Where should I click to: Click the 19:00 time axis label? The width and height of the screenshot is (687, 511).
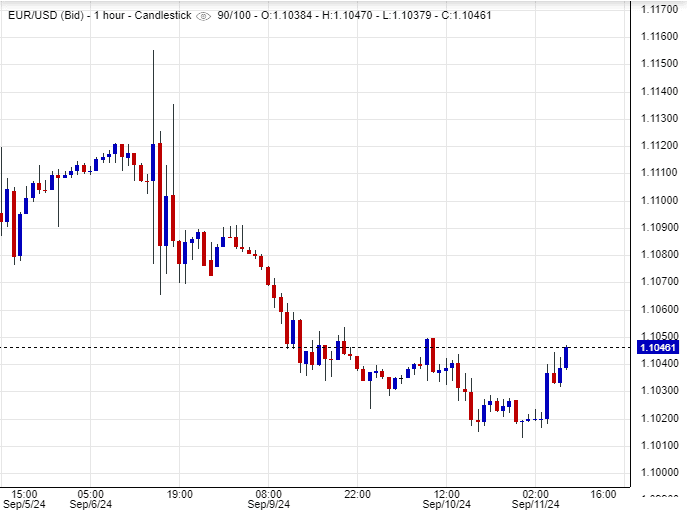pos(179,494)
